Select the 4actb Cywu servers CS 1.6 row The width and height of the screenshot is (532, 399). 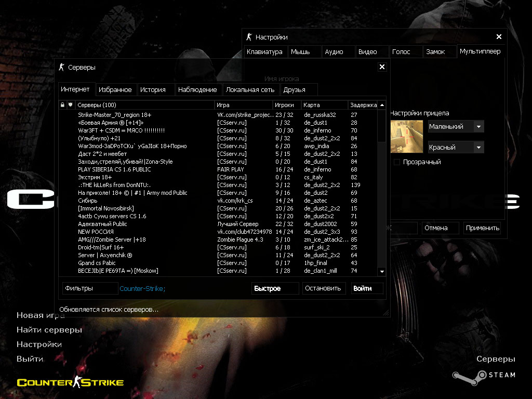tap(218, 217)
